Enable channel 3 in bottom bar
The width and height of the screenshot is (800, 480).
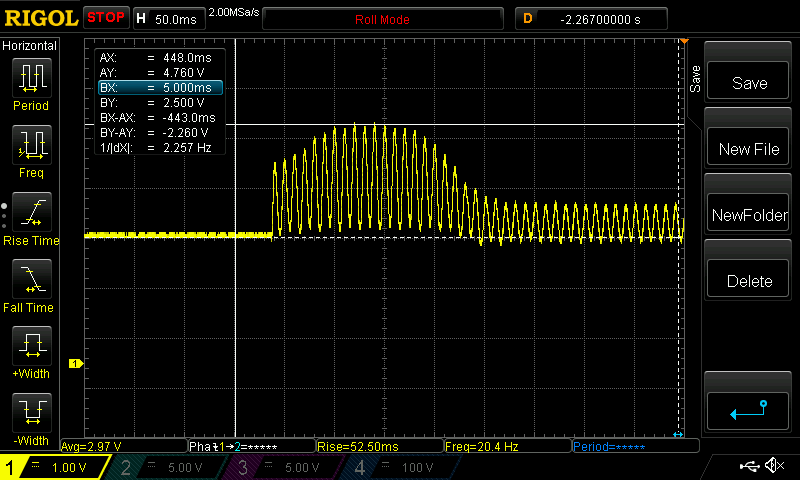tap(285, 467)
